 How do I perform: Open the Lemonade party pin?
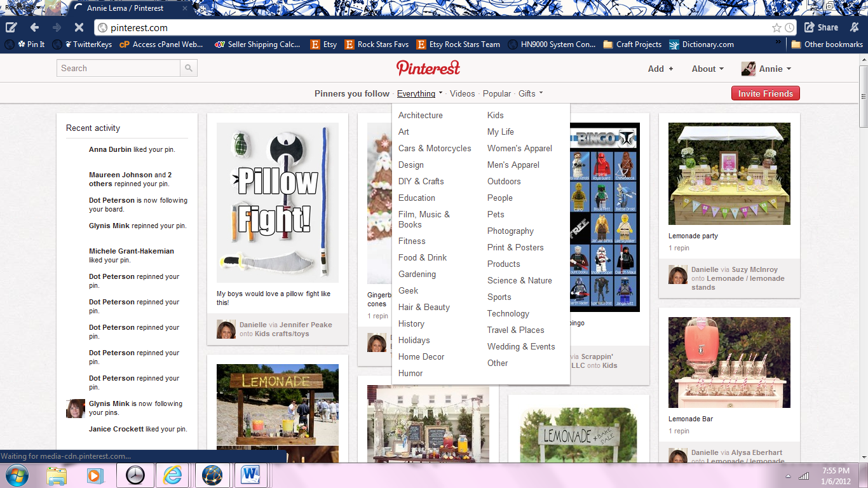click(x=729, y=173)
